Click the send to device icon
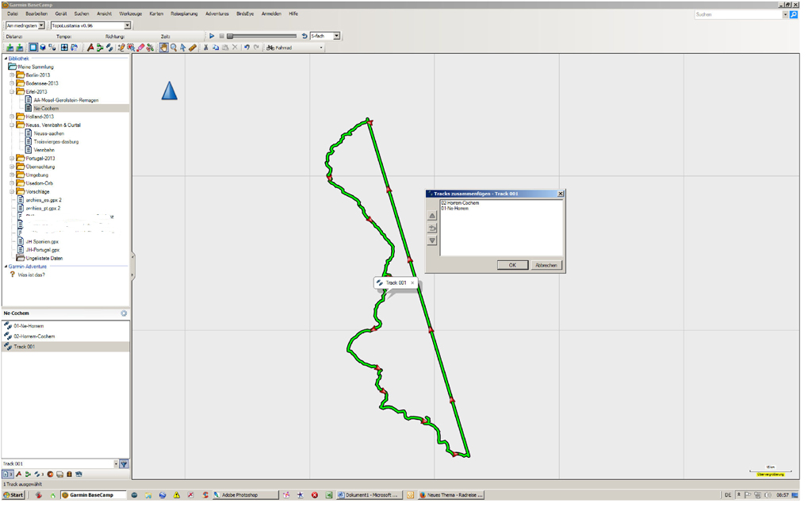 pos(10,48)
